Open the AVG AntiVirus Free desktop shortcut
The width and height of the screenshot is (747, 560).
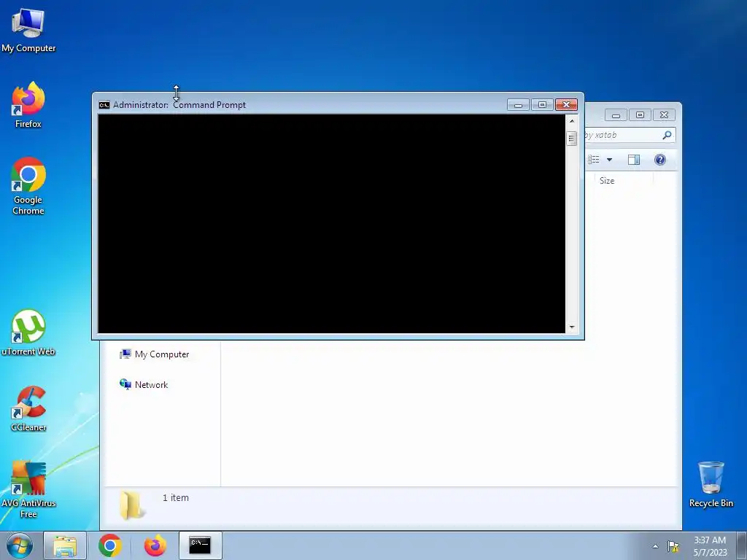tap(28, 489)
